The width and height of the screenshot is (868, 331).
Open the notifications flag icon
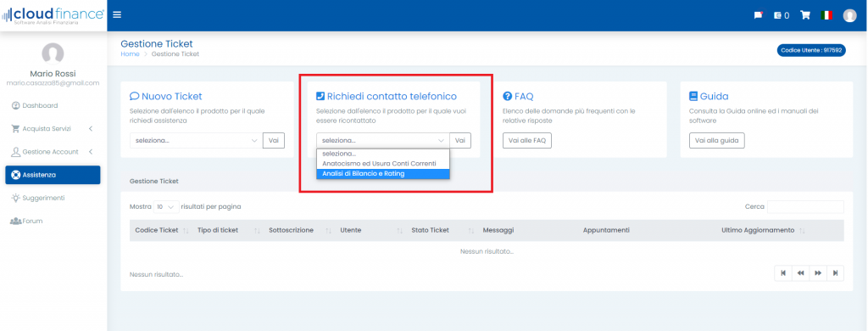759,15
